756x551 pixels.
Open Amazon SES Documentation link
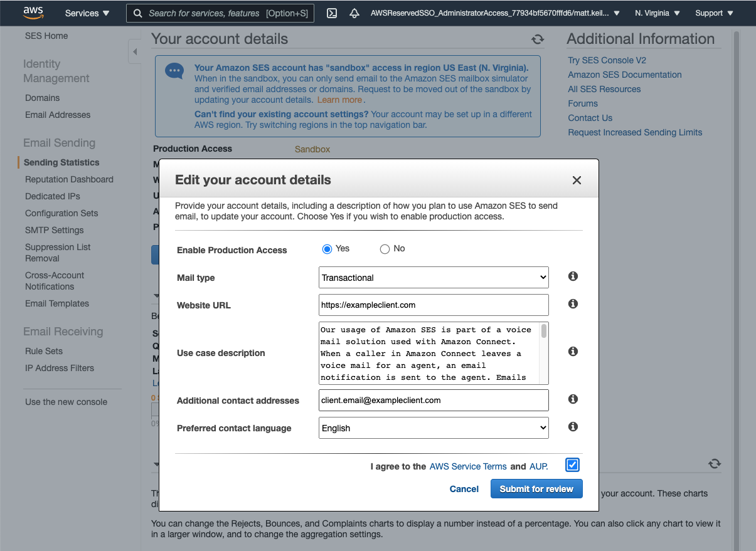click(625, 75)
